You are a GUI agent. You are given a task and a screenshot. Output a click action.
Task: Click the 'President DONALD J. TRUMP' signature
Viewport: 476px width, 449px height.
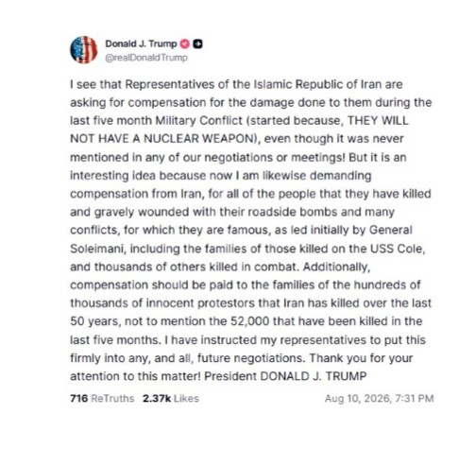point(285,376)
